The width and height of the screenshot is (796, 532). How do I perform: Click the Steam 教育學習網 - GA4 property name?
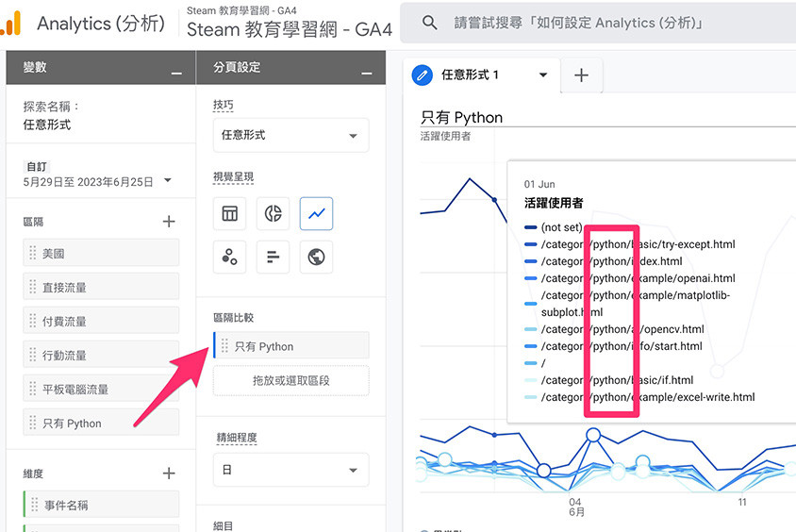click(x=290, y=29)
